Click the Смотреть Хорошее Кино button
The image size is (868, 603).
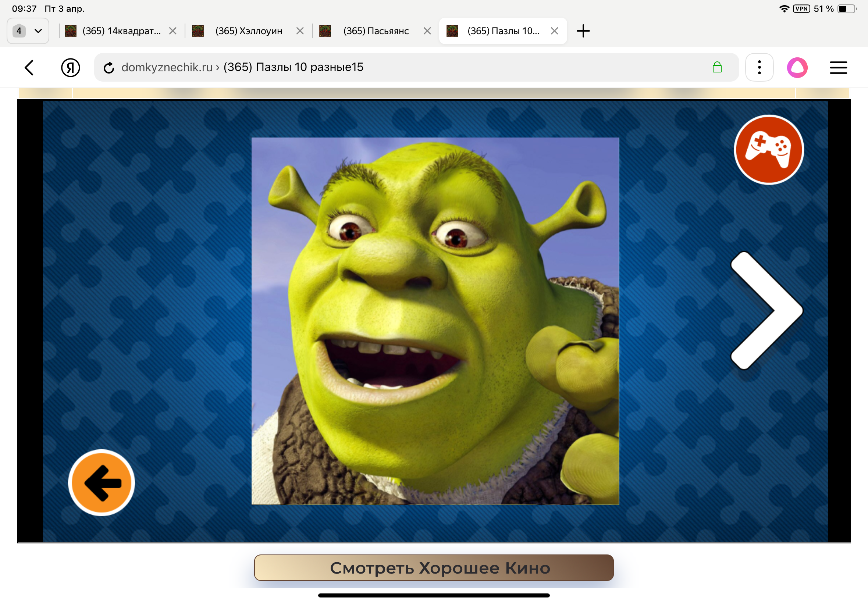tap(434, 567)
